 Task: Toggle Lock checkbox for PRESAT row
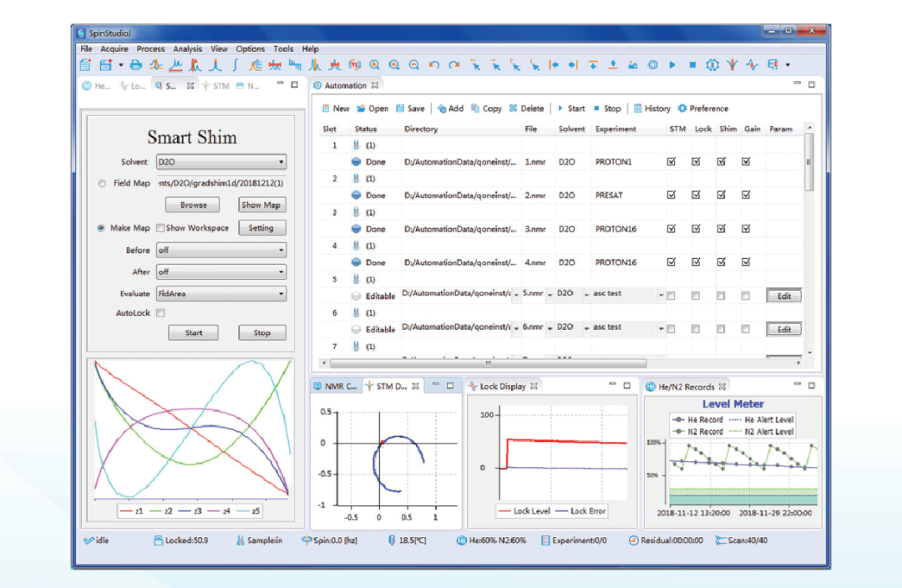tap(696, 195)
